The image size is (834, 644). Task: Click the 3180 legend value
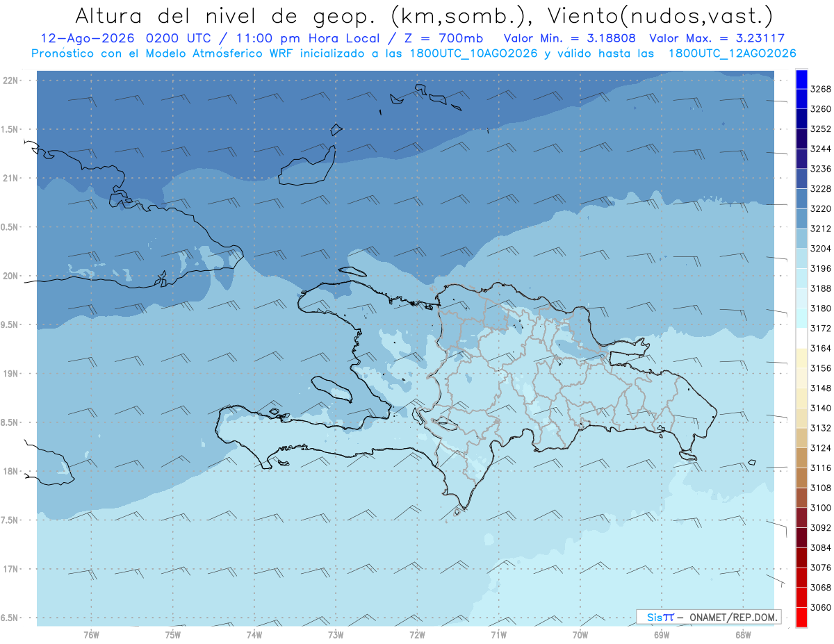[821, 308]
